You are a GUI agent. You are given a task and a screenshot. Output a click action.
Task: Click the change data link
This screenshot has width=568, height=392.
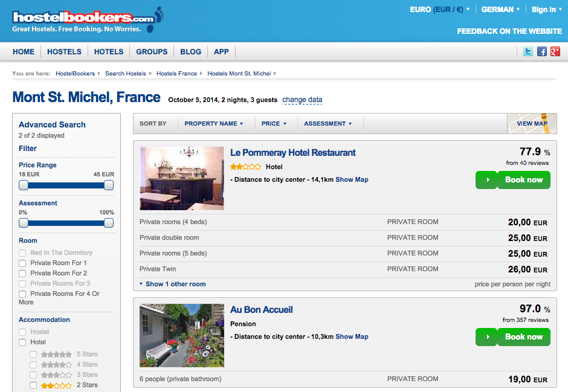click(302, 100)
